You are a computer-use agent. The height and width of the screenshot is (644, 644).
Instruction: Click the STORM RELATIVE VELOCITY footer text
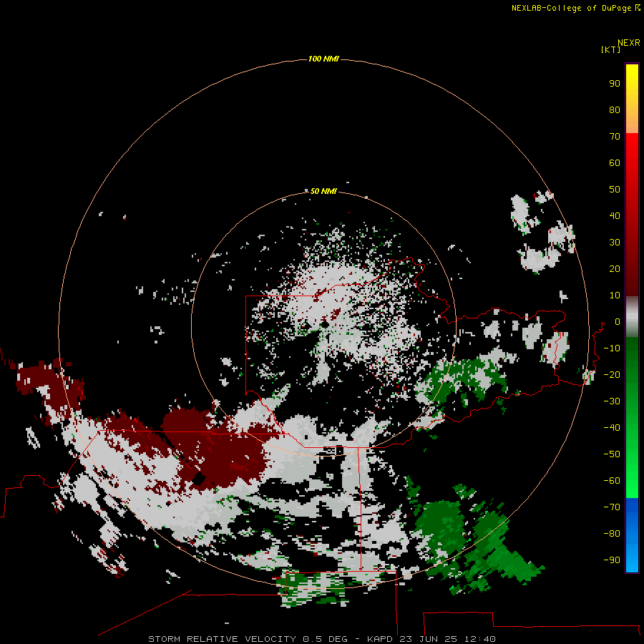(222, 639)
